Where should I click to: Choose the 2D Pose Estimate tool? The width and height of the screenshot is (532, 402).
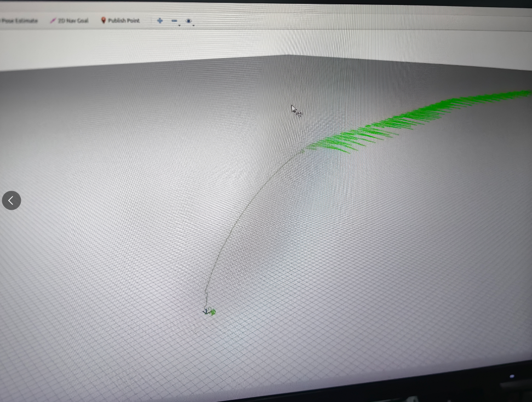tap(18, 21)
